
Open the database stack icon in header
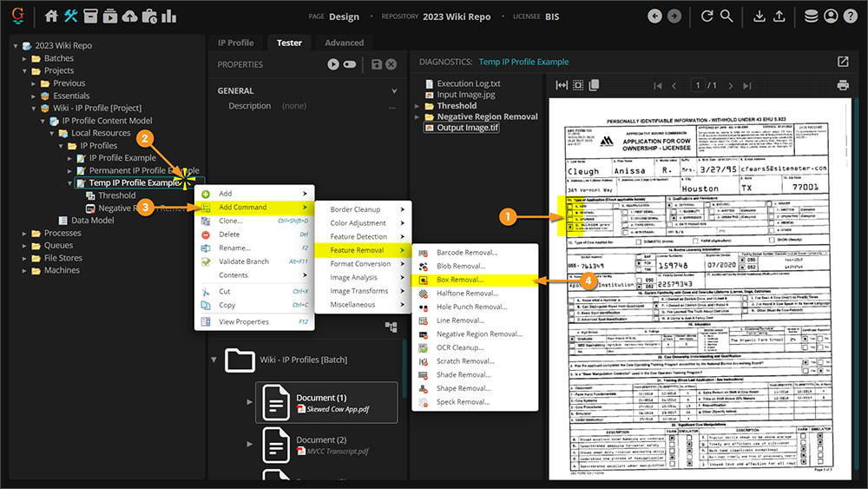coord(811,16)
